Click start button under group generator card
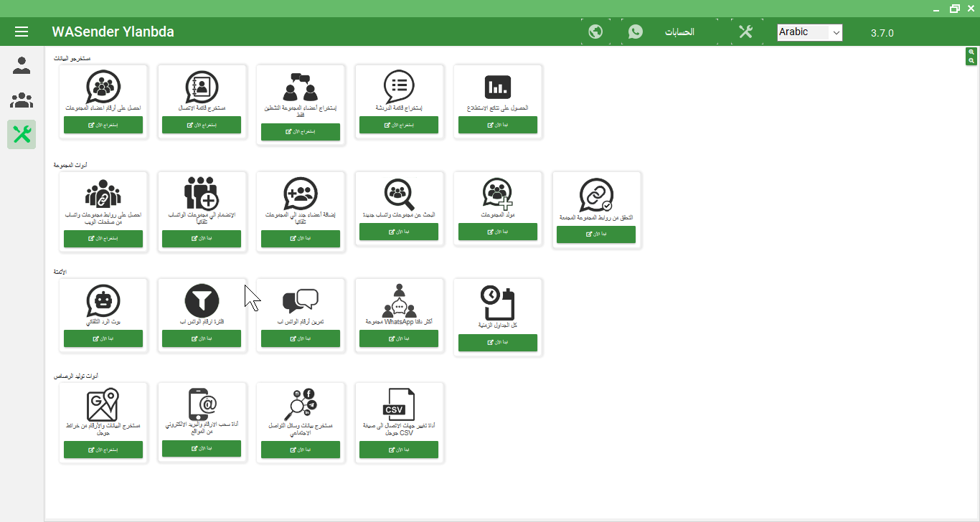This screenshot has width=980, height=522. [x=498, y=232]
